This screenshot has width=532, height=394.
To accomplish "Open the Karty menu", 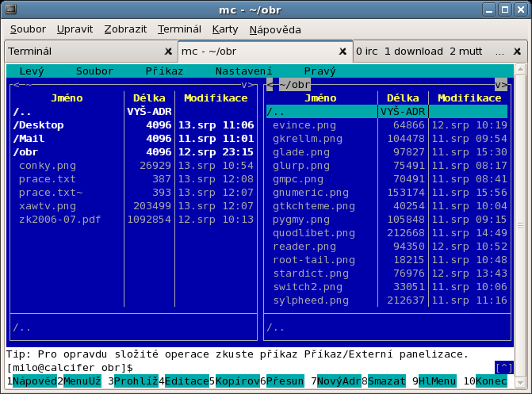I will tap(225, 29).
